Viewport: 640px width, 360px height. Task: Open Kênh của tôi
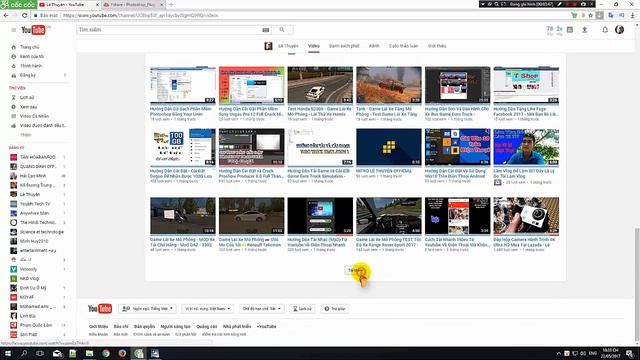(32, 57)
